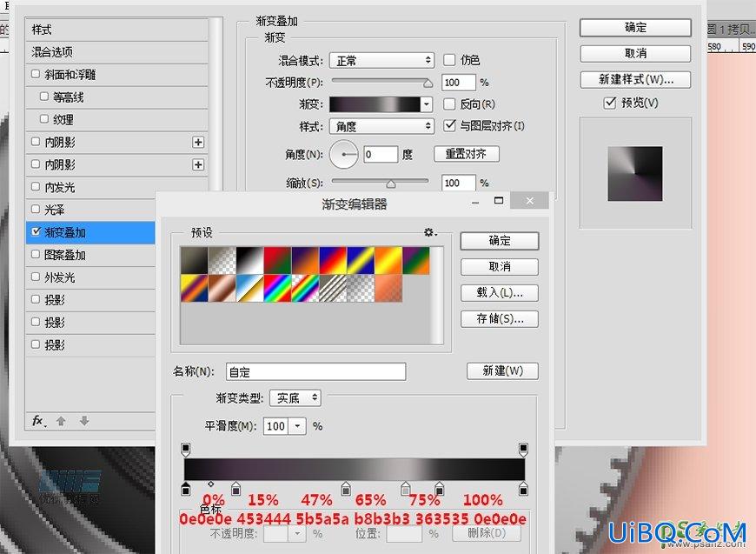Select the purple-gray color stop at 15%
The image size is (756, 554).
235,489
